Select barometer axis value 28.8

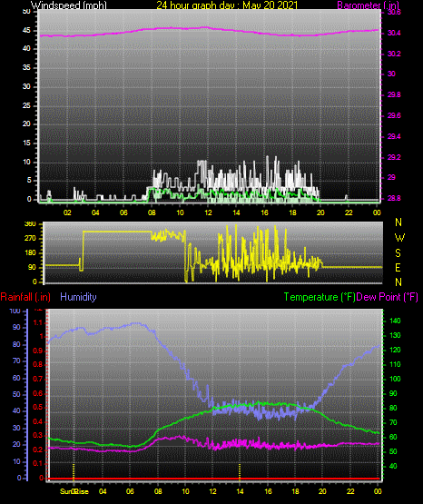pos(394,198)
